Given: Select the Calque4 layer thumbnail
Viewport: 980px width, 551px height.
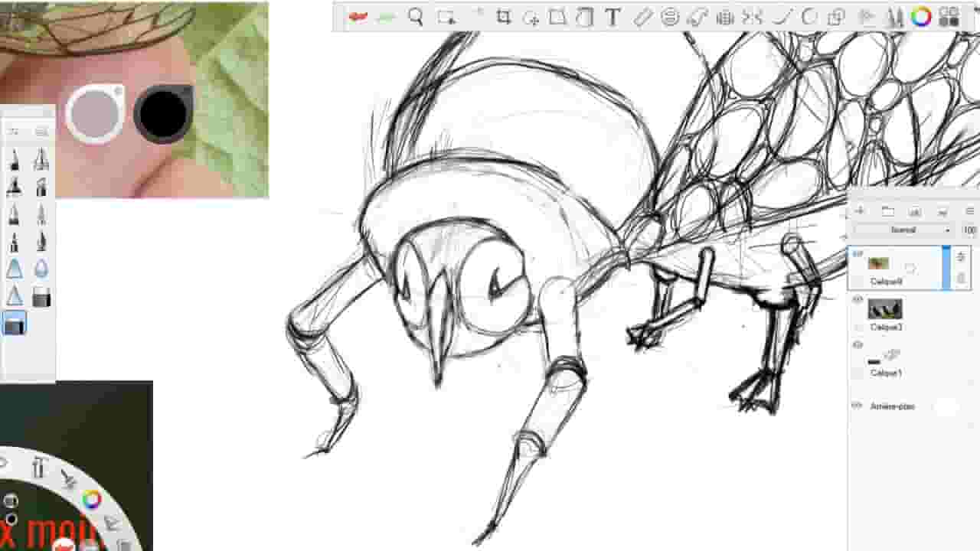Looking at the screenshot, I should [878, 264].
